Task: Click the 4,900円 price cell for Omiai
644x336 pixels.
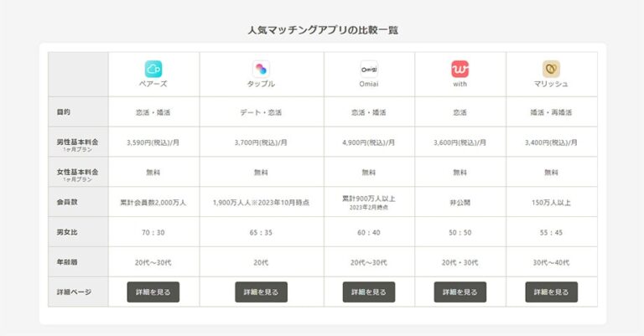Action: [369, 142]
